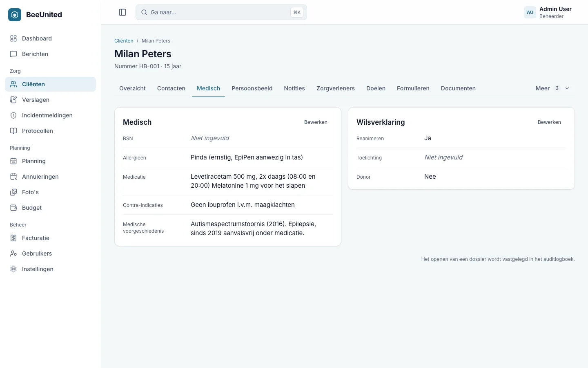This screenshot has width=588, height=368.
Task: Toggle the sidebar panel icon
Action: [122, 12]
